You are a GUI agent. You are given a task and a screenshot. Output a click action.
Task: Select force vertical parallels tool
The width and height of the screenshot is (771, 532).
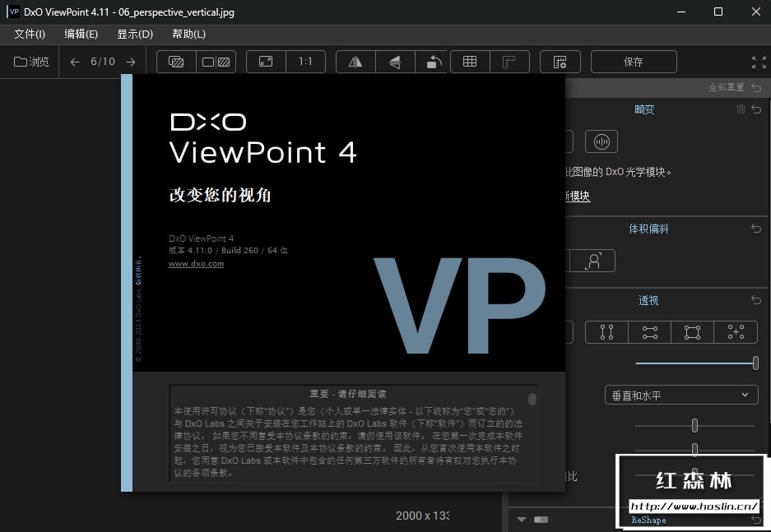point(606,332)
